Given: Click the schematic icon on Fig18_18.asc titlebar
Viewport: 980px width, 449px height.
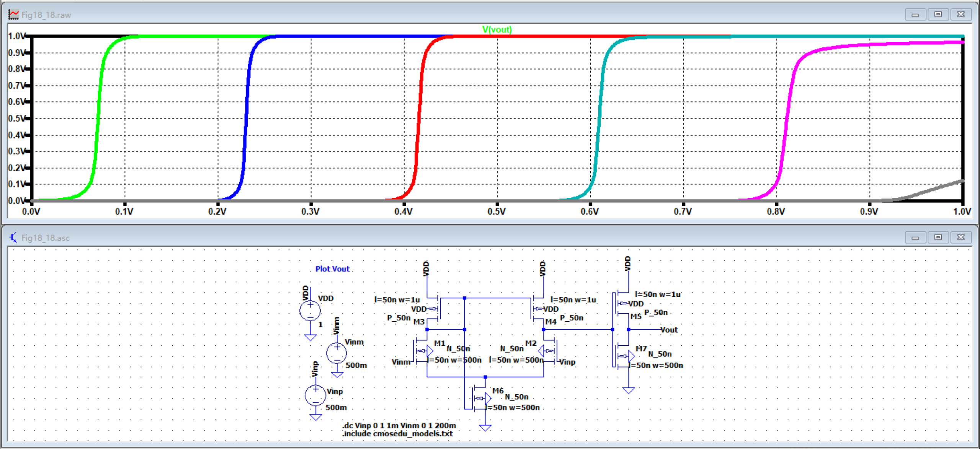Looking at the screenshot, I should [13, 237].
